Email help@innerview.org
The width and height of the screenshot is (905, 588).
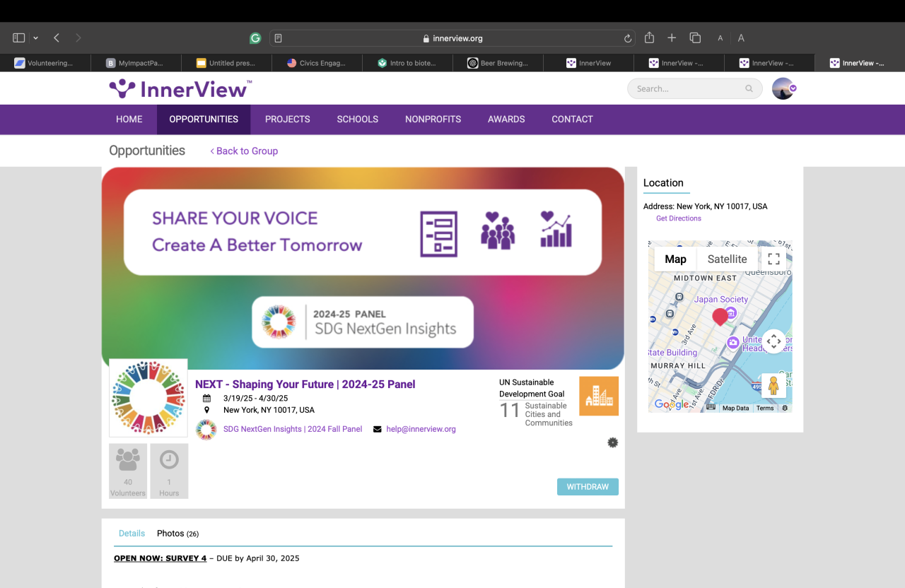tap(421, 429)
